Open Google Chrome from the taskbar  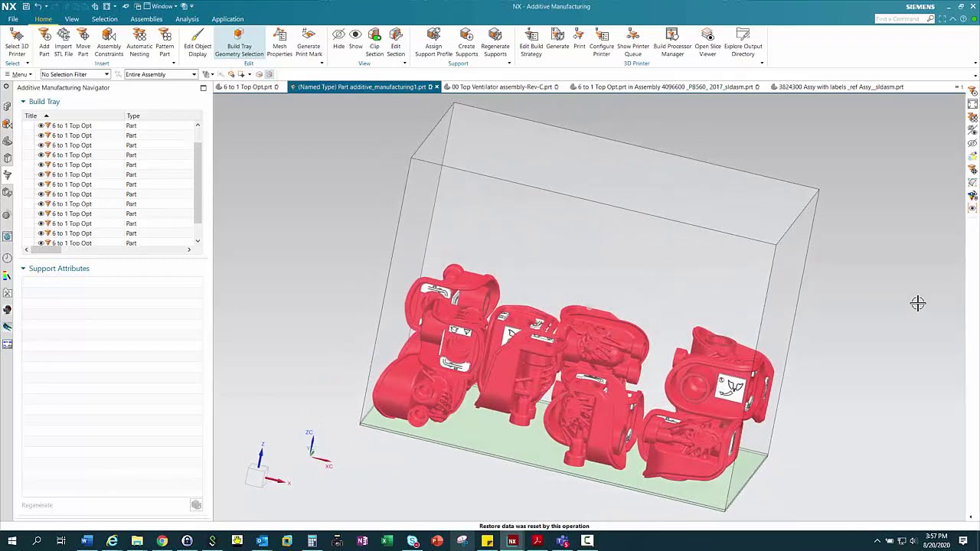162,541
